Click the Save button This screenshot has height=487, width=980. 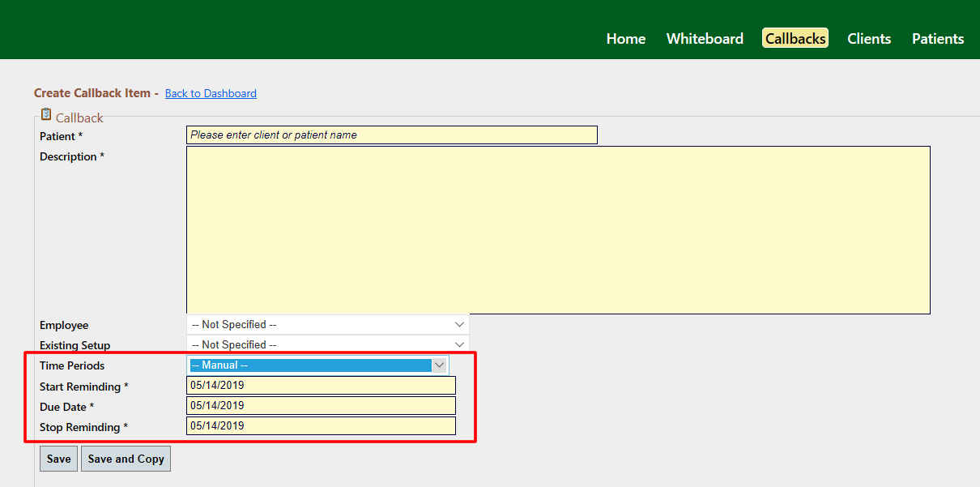59,459
